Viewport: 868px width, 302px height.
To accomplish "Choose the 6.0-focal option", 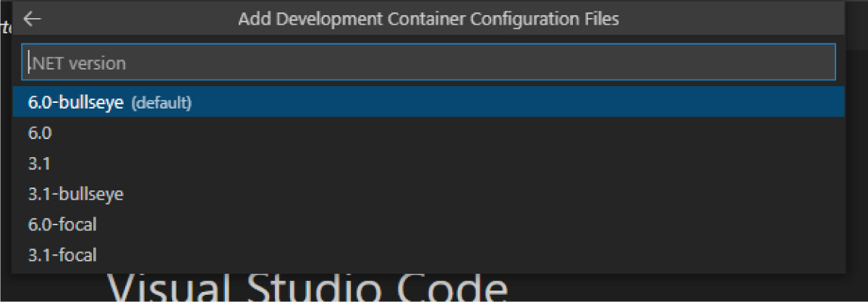I will coord(429,225).
